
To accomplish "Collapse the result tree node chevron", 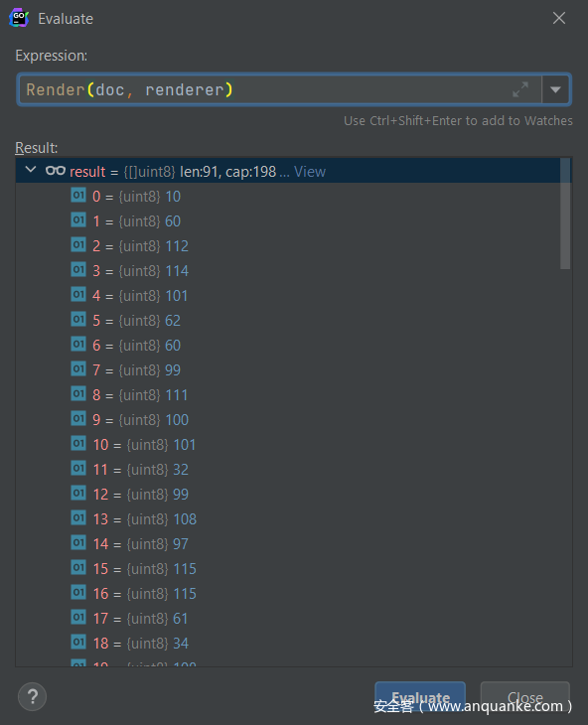I will click(31, 170).
